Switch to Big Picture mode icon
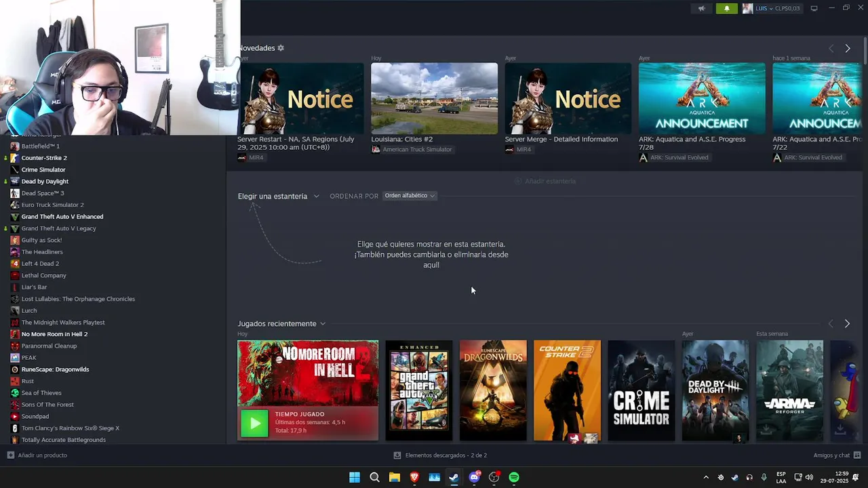868x488 pixels. click(x=814, y=8)
